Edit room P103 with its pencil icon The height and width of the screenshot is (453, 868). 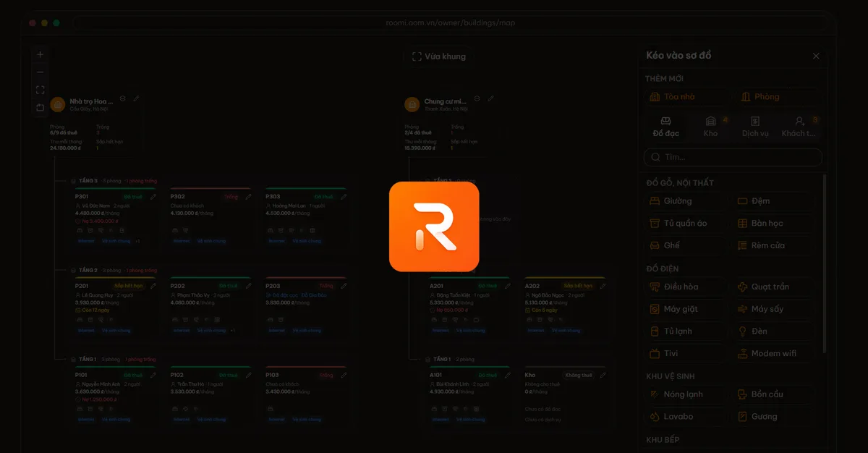pos(344,376)
